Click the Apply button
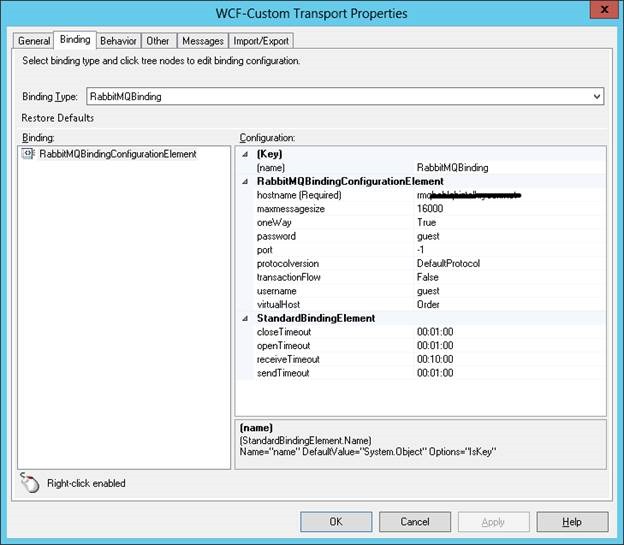 [493, 522]
